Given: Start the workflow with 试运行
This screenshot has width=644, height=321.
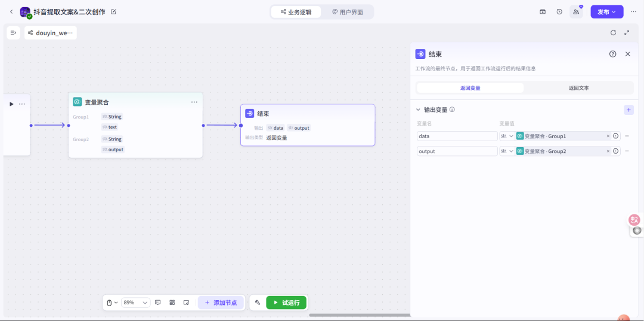Looking at the screenshot, I should pyautogui.click(x=286, y=303).
